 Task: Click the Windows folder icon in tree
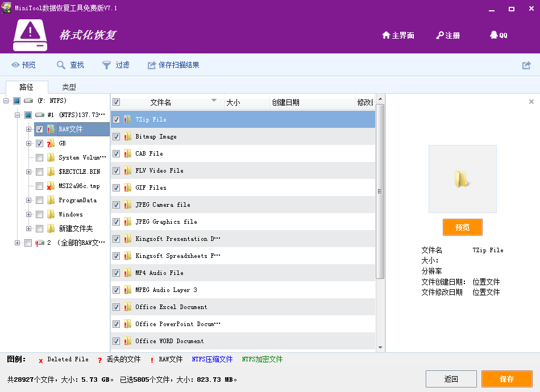pos(51,214)
